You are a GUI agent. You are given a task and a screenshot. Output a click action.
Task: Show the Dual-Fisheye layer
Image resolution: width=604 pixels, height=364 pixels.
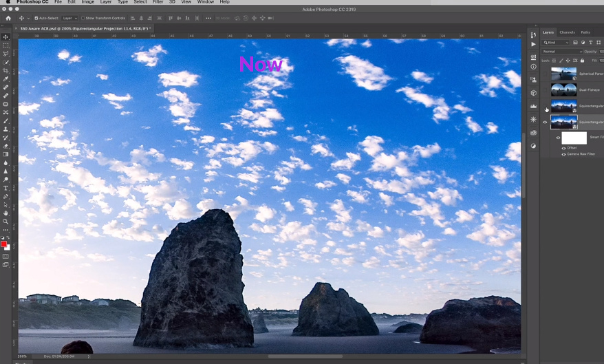(545, 89)
